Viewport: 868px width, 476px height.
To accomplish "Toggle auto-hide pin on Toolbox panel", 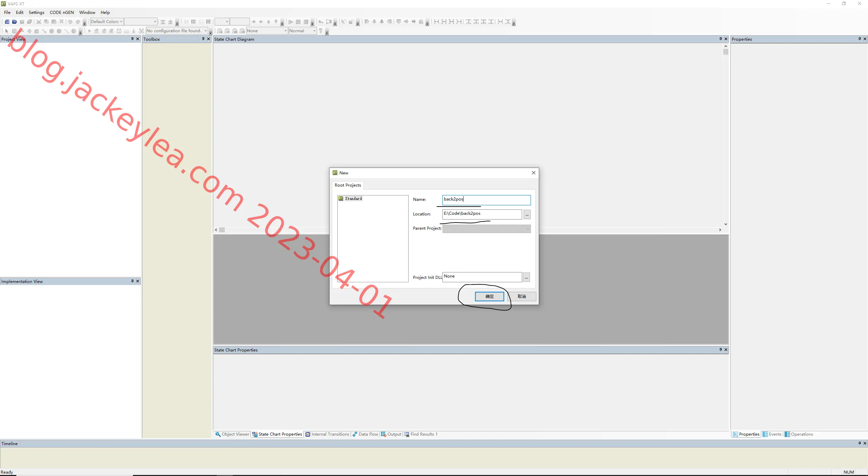I will tap(203, 39).
